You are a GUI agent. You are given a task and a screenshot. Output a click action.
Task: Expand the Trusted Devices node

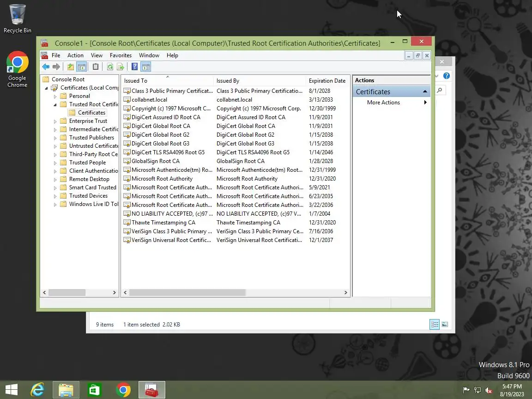pos(55,196)
